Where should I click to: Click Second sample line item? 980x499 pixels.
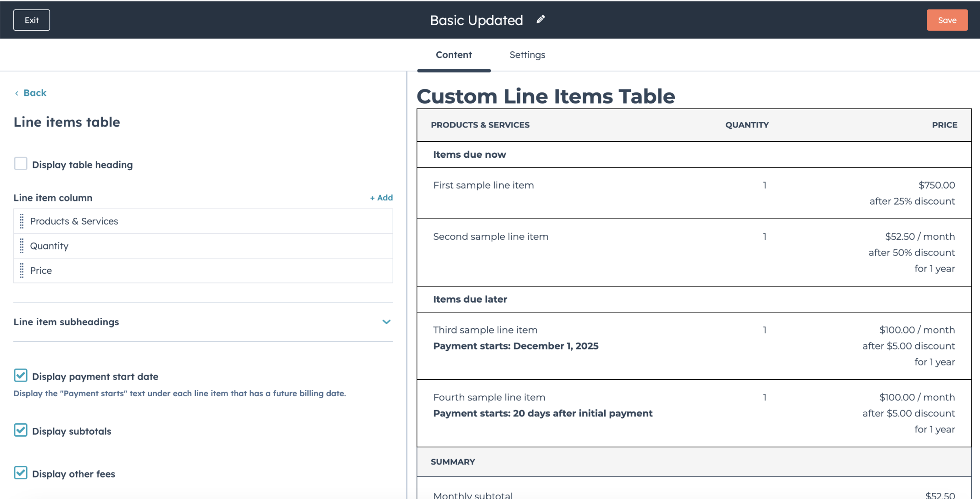click(491, 237)
